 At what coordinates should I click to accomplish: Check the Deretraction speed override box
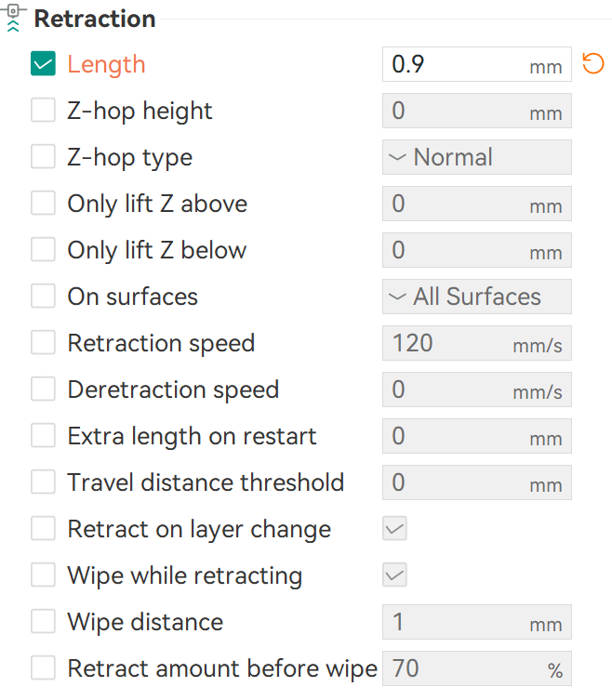coord(43,390)
